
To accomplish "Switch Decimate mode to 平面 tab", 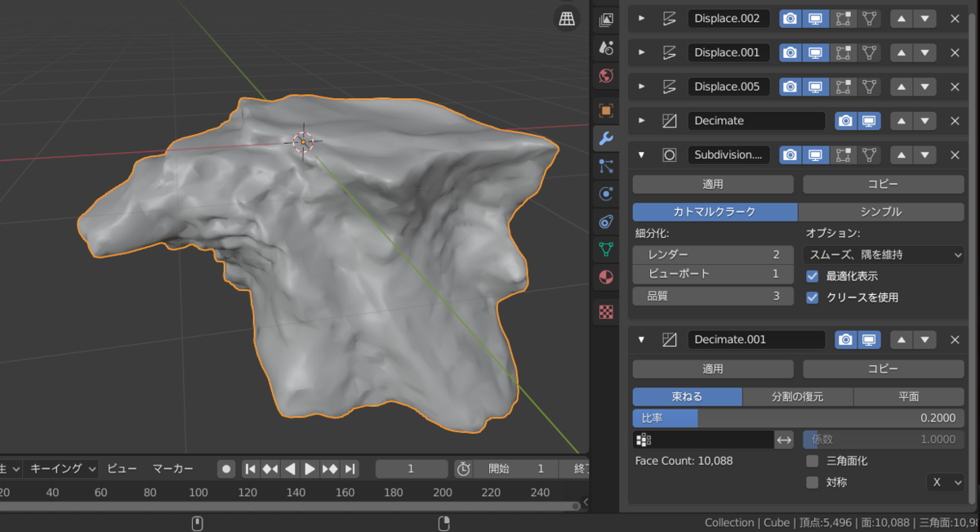I will tap(908, 396).
